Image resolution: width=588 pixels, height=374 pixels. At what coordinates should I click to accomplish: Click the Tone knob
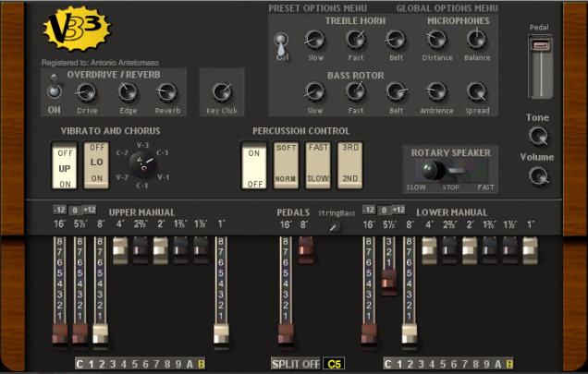(538, 137)
